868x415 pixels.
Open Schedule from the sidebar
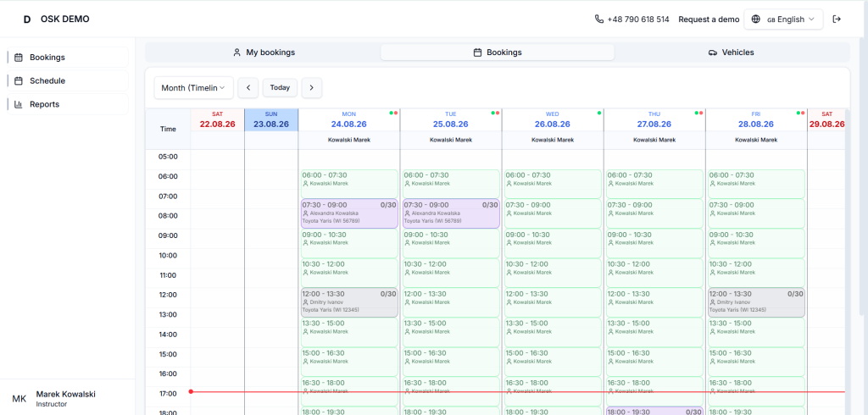tap(68, 80)
